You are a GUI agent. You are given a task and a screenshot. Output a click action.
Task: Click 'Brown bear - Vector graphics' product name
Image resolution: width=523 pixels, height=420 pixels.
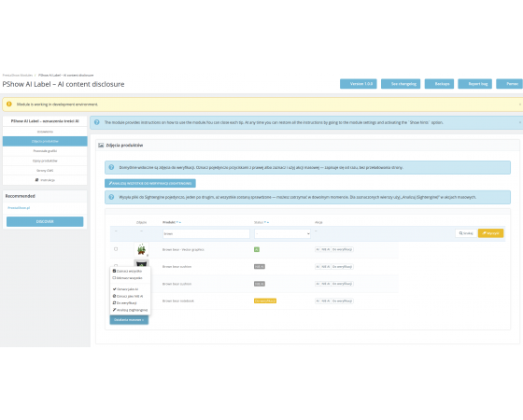tap(183, 249)
